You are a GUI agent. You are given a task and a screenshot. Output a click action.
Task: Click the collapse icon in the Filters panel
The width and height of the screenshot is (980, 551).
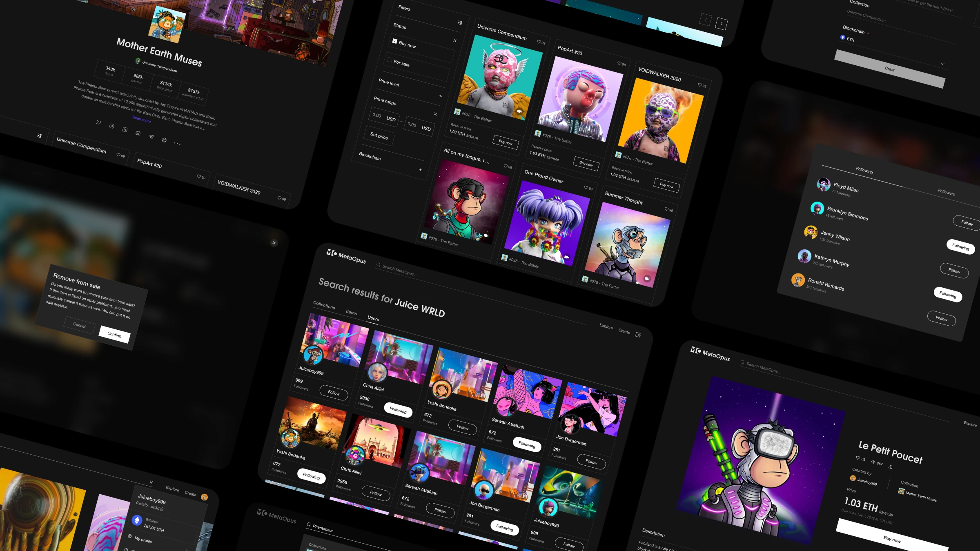click(x=460, y=23)
